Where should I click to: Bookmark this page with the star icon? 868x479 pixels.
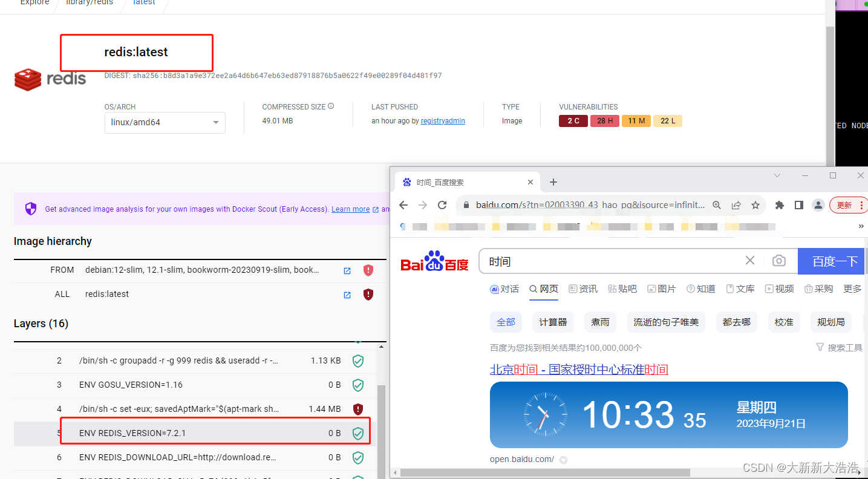pos(755,205)
